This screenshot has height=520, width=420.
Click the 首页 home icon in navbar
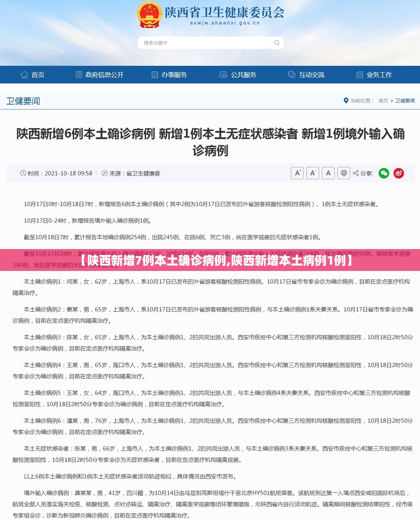pyautogui.click(x=24, y=75)
